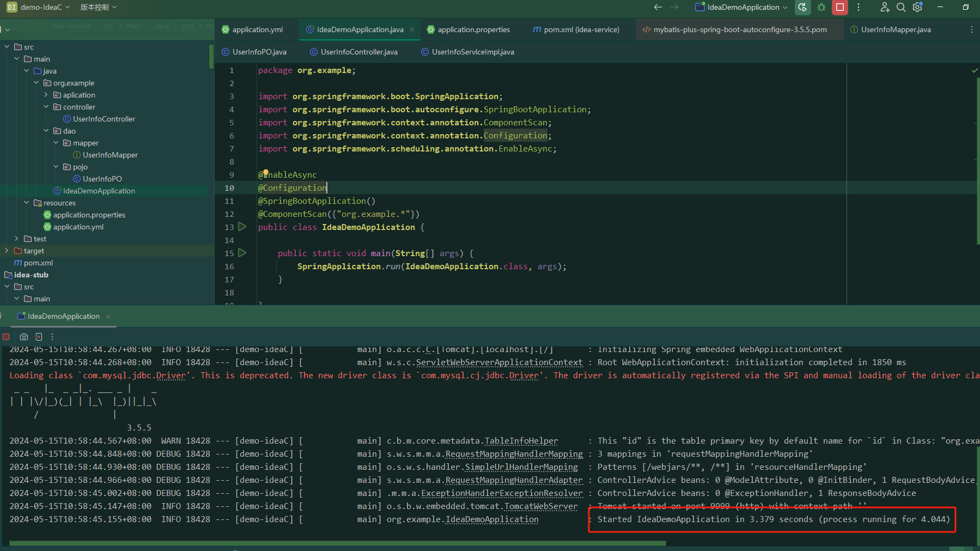Image resolution: width=980 pixels, height=551 pixels.
Task: Collapse the controller package
Action: [46, 107]
